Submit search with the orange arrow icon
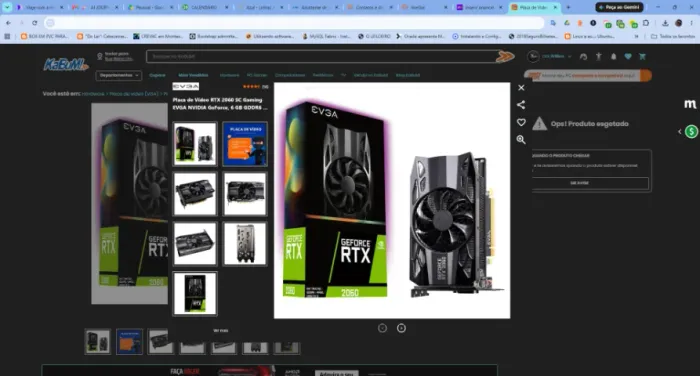700x376 pixels. pyautogui.click(x=505, y=56)
